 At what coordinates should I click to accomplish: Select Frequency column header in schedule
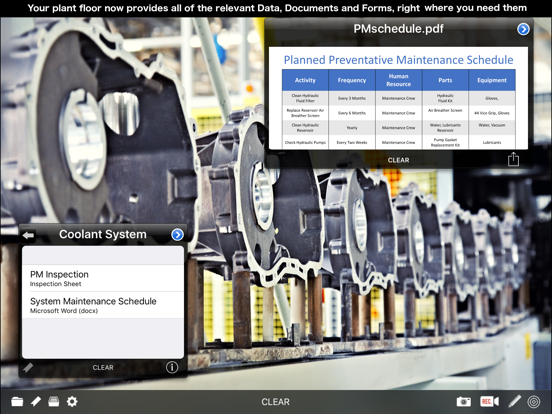[352, 80]
